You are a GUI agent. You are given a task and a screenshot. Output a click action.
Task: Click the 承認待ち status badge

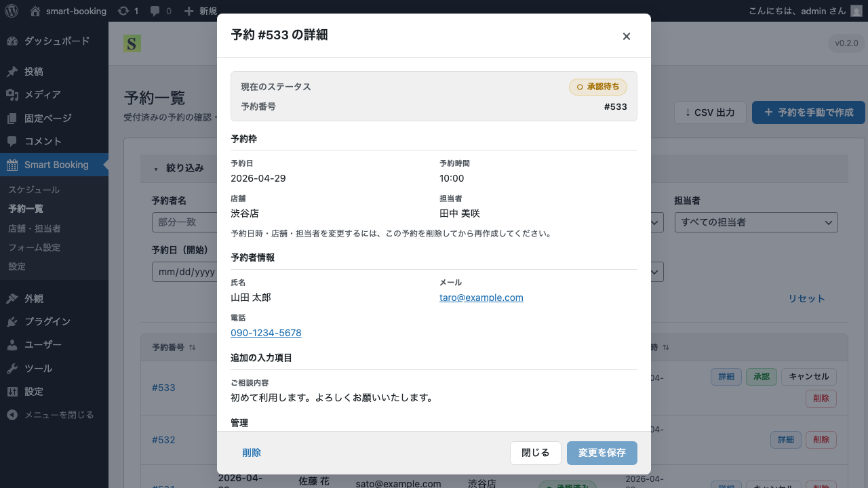click(x=598, y=87)
